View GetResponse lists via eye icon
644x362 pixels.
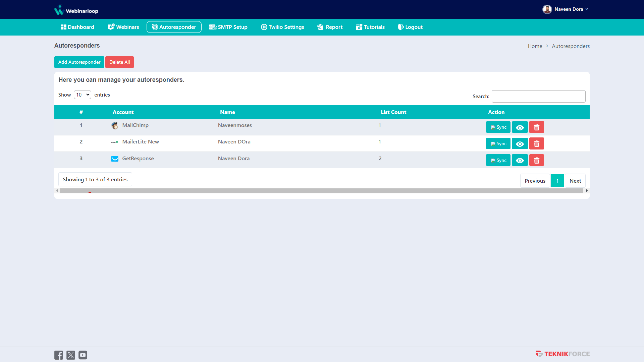coord(520,161)
